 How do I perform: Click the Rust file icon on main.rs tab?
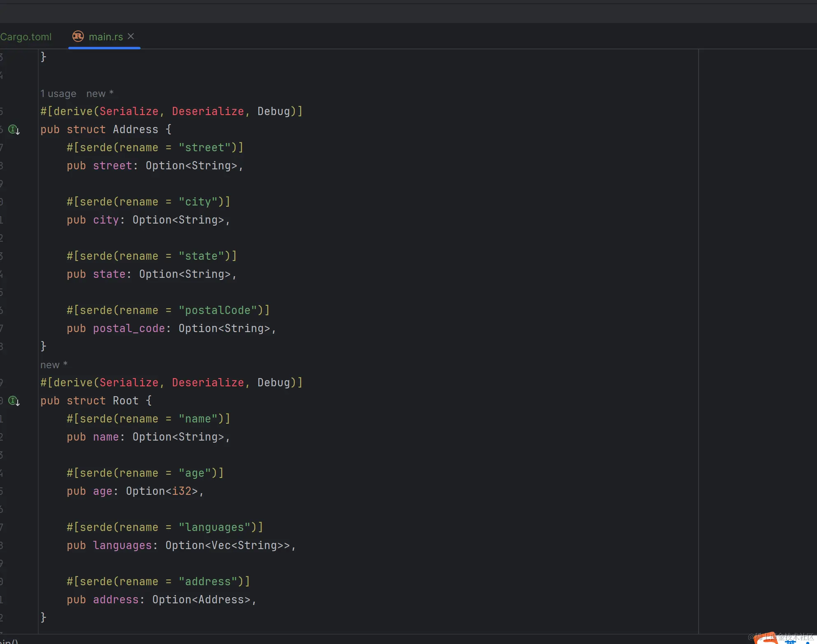pos(78,37)
